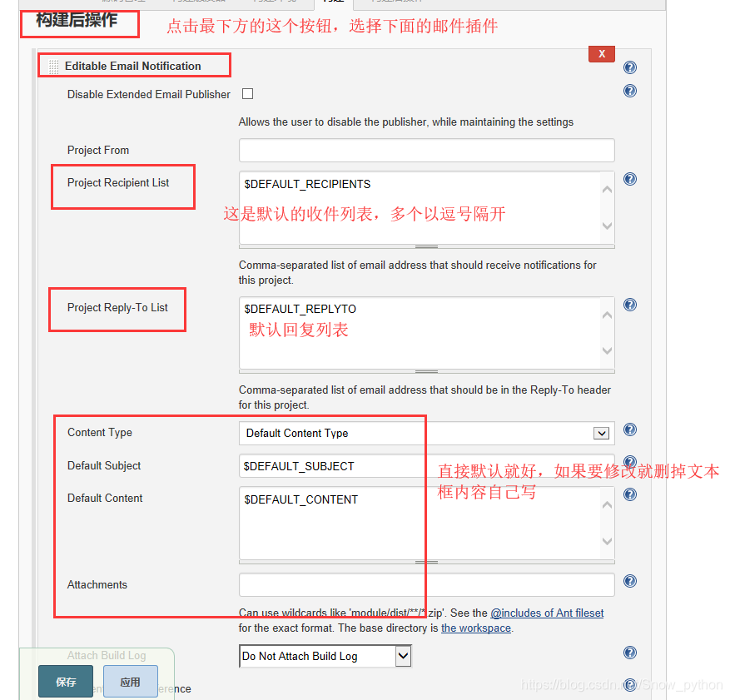Click the Project Recipient List label
The width and height of the screenshot is (730, 700).
118,182
